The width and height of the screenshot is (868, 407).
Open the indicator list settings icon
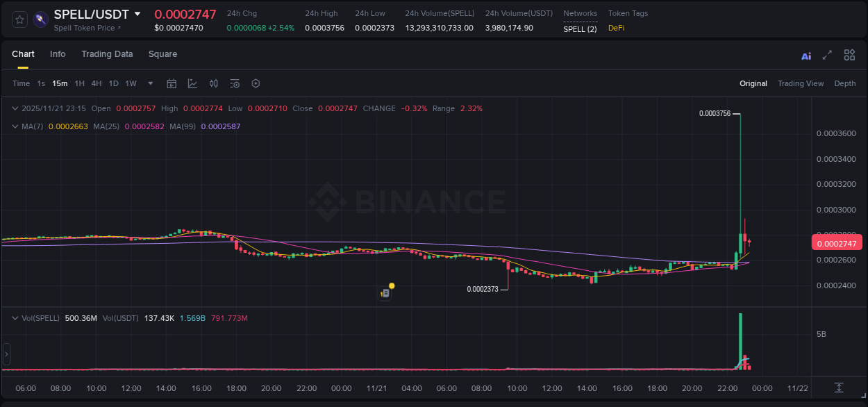pyautogui.click(x=234, y=83)
